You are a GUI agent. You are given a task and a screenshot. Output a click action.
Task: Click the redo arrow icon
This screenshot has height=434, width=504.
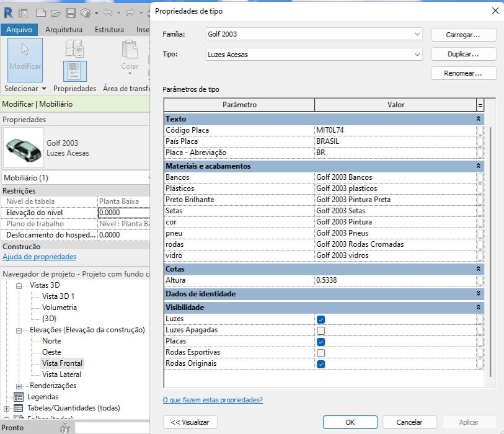click(x=130, y=13)
